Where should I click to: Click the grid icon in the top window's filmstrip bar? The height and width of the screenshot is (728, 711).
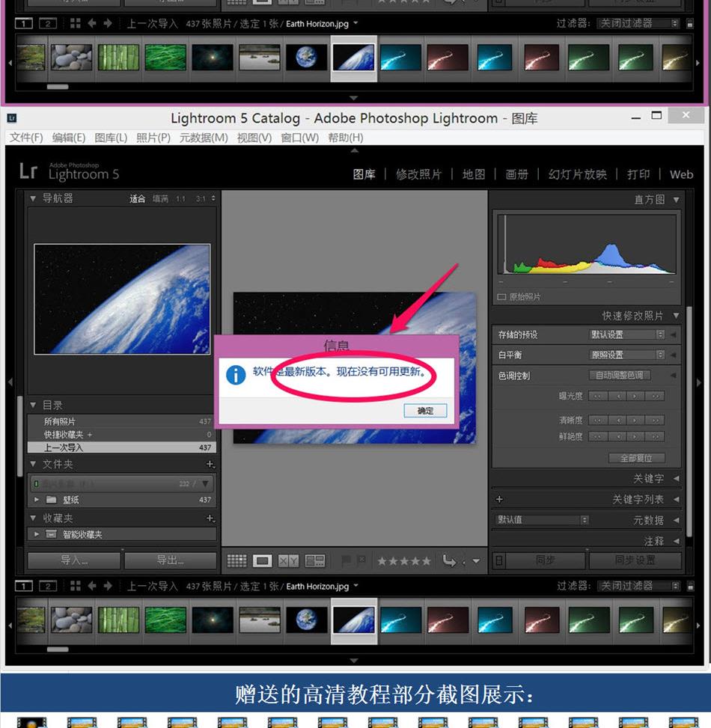click(76, 23)
